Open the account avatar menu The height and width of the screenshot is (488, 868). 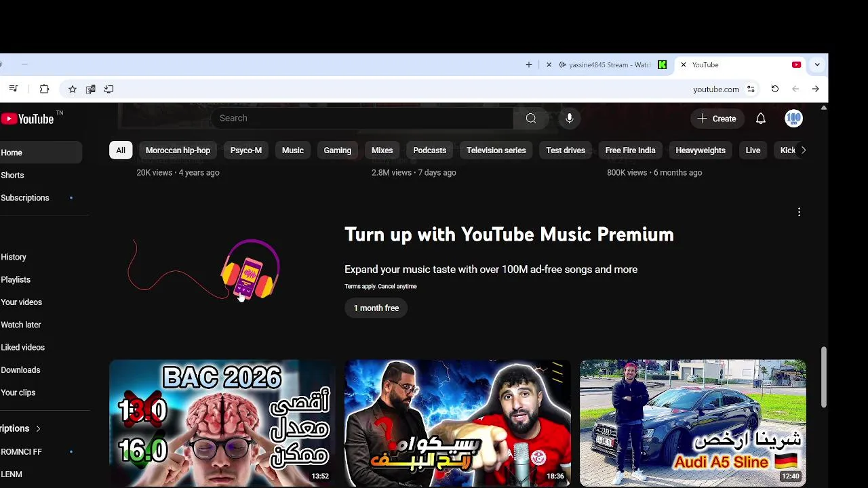coord(793,119)
